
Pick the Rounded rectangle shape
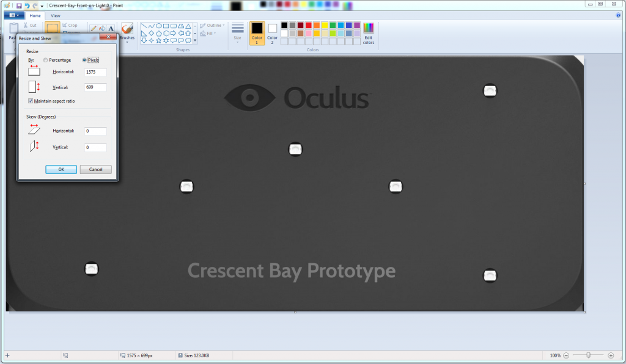(173, 26)
